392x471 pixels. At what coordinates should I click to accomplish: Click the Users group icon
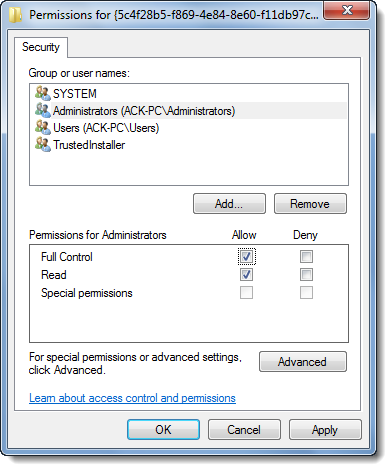point(43,127)
